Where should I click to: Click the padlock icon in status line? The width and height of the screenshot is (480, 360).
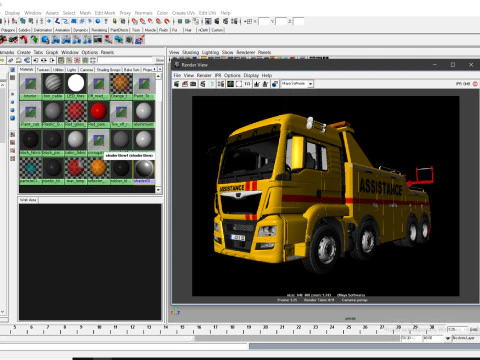point(115,21)
